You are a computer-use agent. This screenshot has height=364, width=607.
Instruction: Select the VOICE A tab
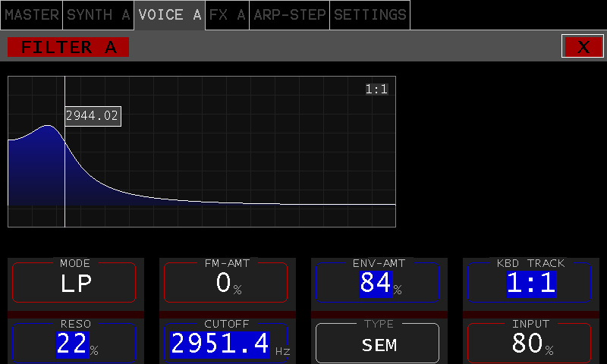click(169, 15)
